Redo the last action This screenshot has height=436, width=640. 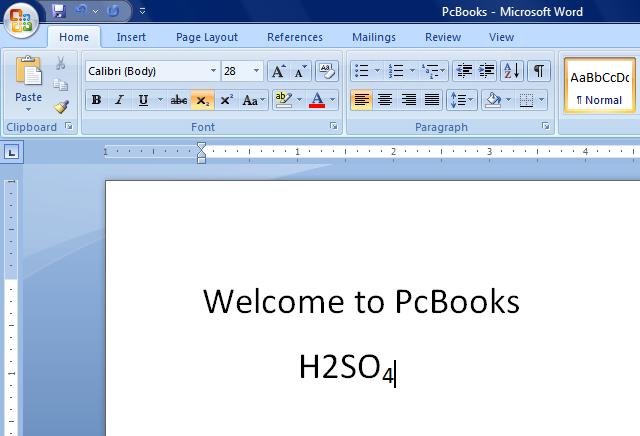click(113, 11)
